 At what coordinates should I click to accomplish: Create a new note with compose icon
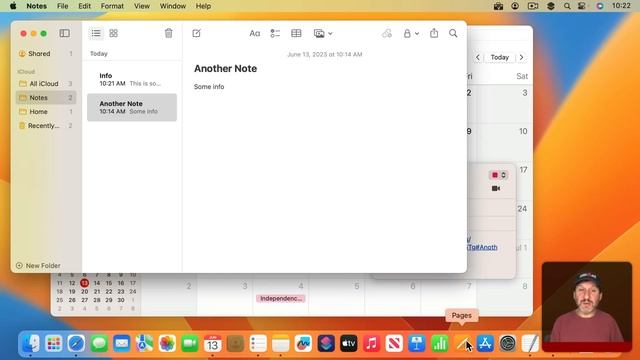196,33
